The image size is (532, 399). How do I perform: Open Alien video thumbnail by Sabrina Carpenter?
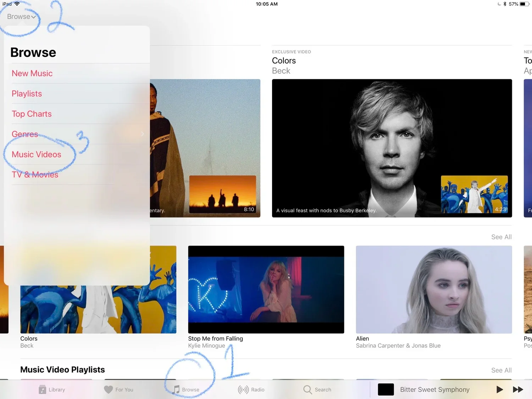coord(434,289)
